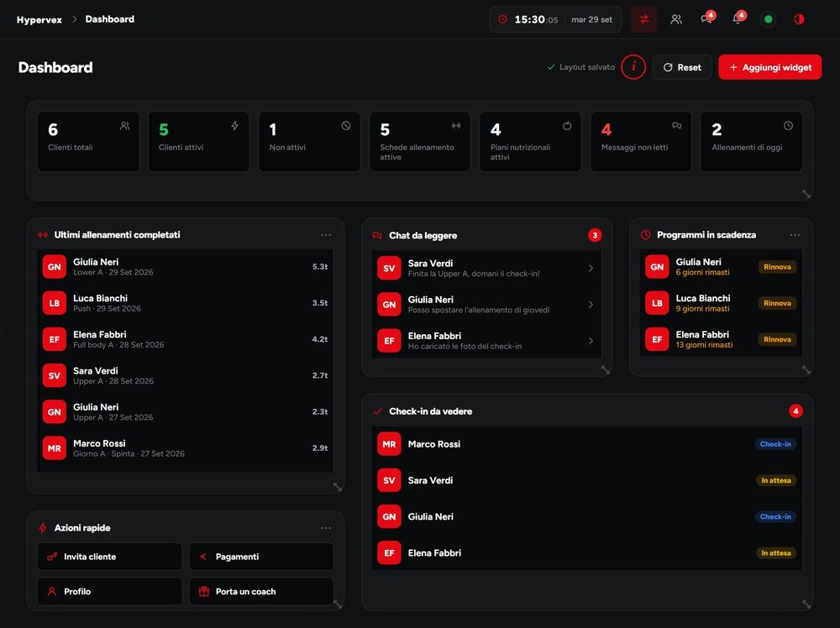The image size is (840, 628).
Task: Open the Clienti totali stat card
Action: (x=88, y=141)
